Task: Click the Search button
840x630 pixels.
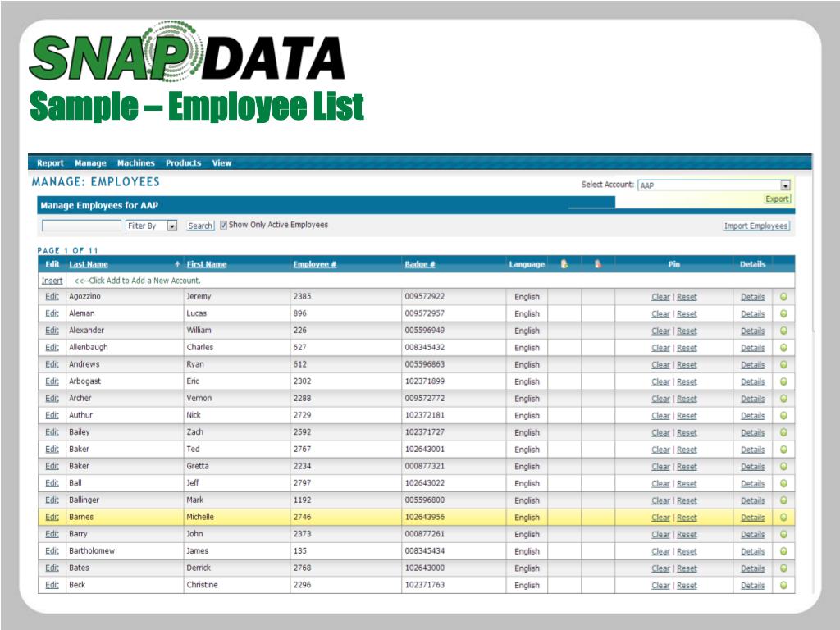Action: 200,226
